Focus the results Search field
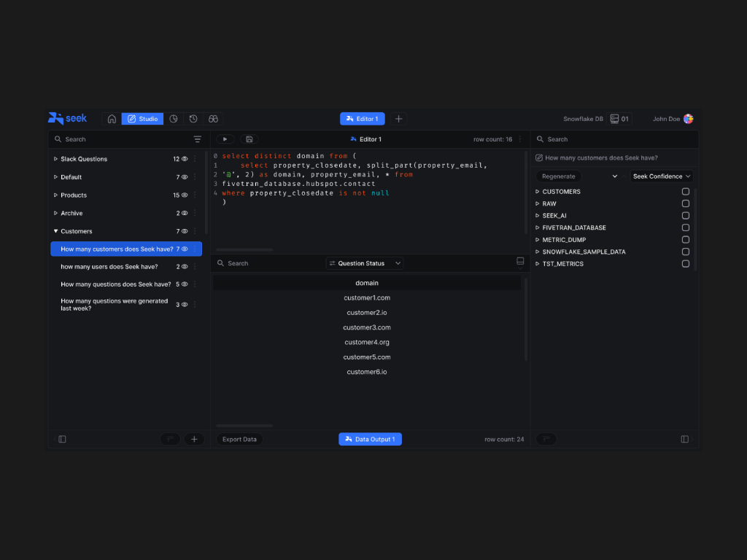 [269, 263]
